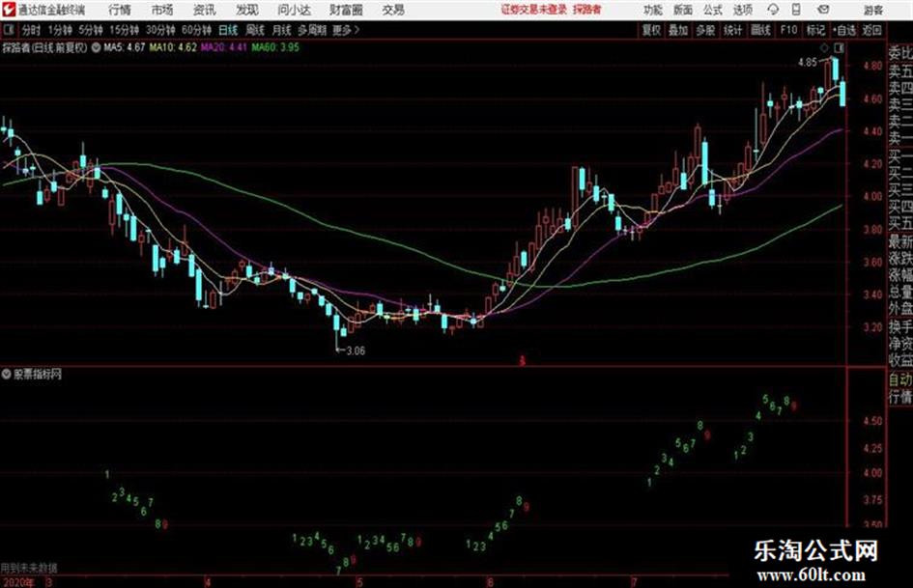Click the 用到未来数据 notice
This screenshot has height=588, width=913.
click(x=29, y=568)
